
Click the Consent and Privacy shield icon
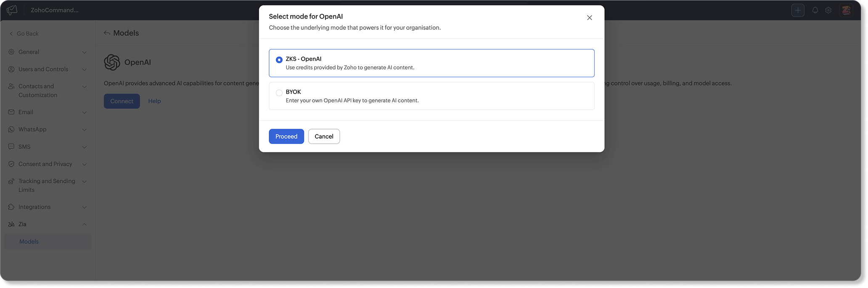11,164
